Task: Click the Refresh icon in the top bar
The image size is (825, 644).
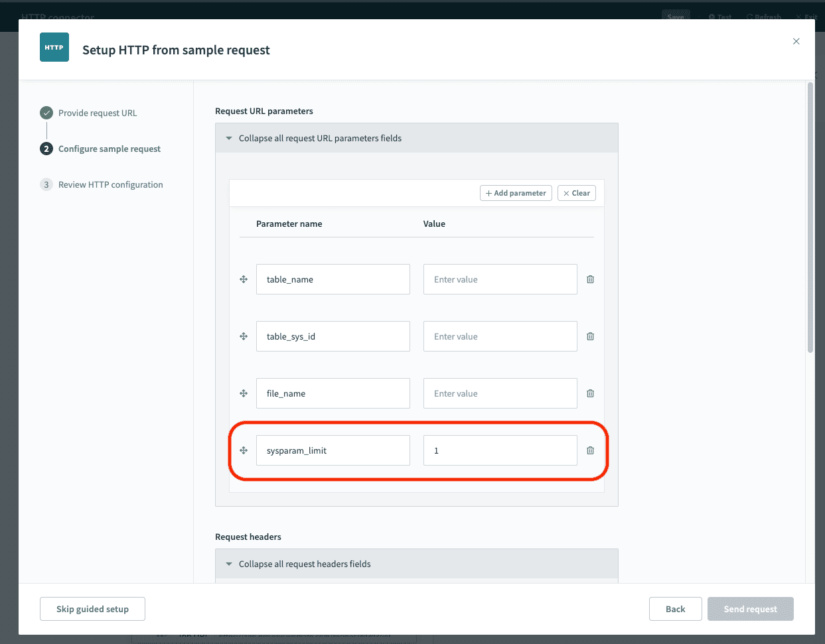Action: coord(763,17)
